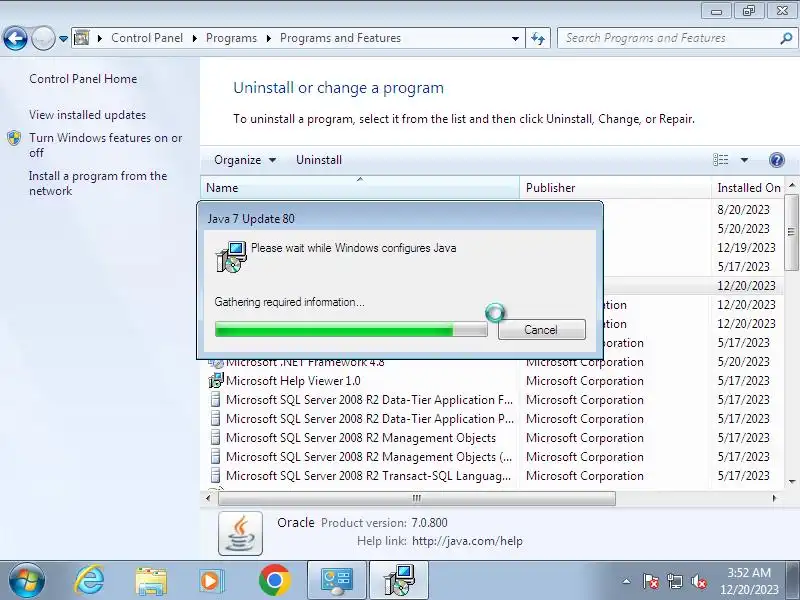Screen dimensions: 800x600
Task: Launch Google Chrome from taskbar
Action: pos(274,581)
